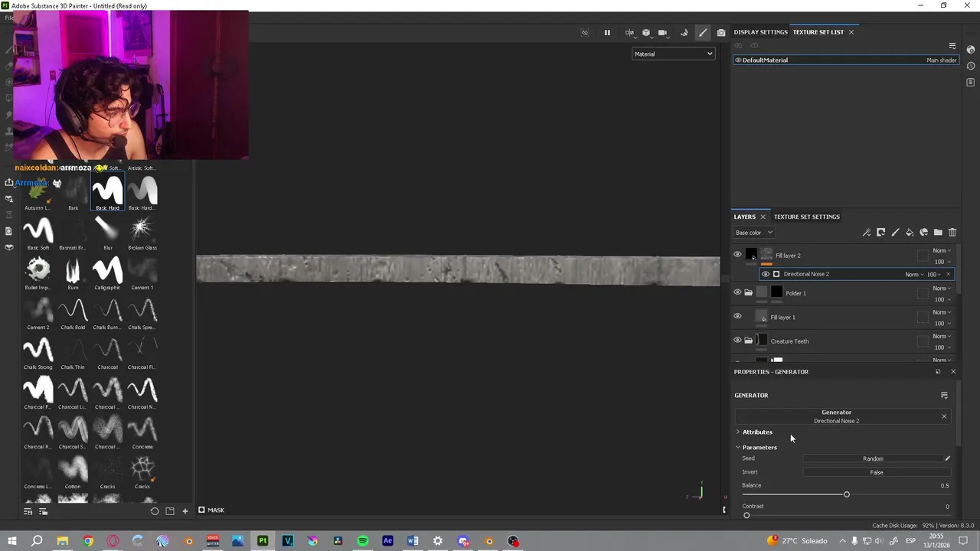The width and height of the screenshot is (980, 551).
Task: Open the Material viewport channel dropdown
Action: click(674, 54)
